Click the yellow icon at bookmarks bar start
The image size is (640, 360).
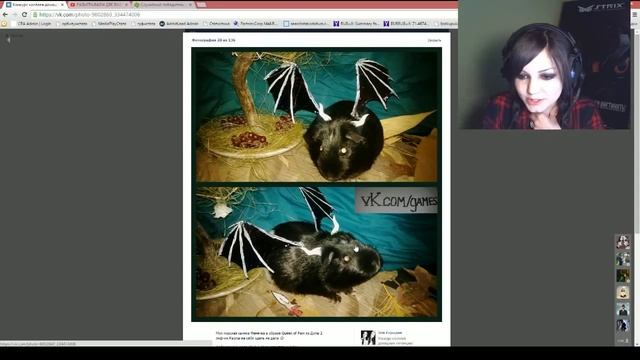pos(4,24)
